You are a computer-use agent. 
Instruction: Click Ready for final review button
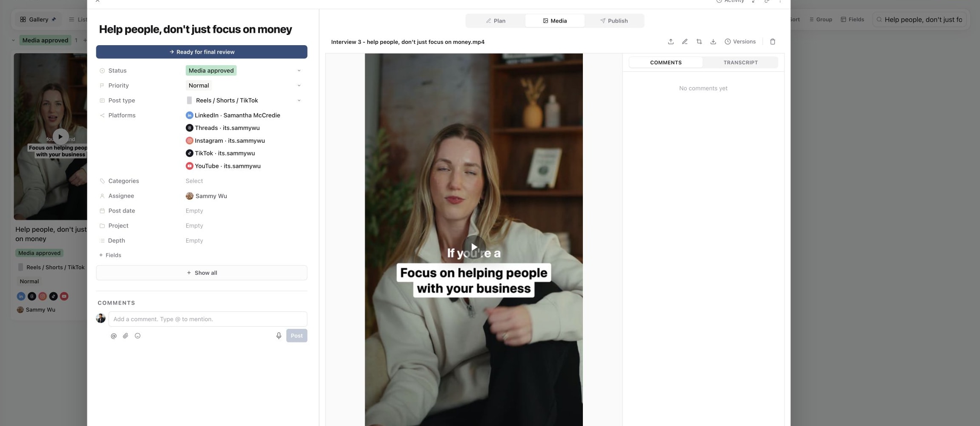click(202, 52)
